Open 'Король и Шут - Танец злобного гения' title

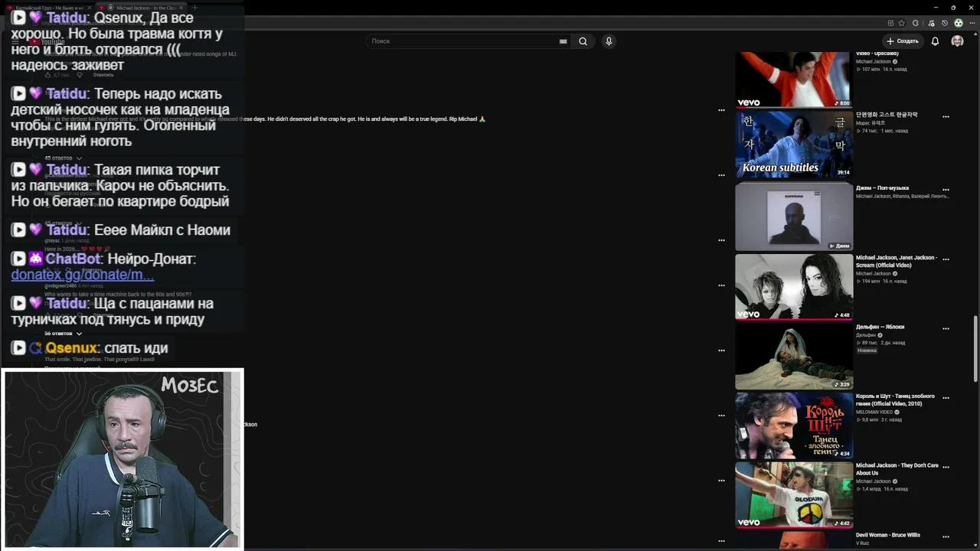[896, 399]
